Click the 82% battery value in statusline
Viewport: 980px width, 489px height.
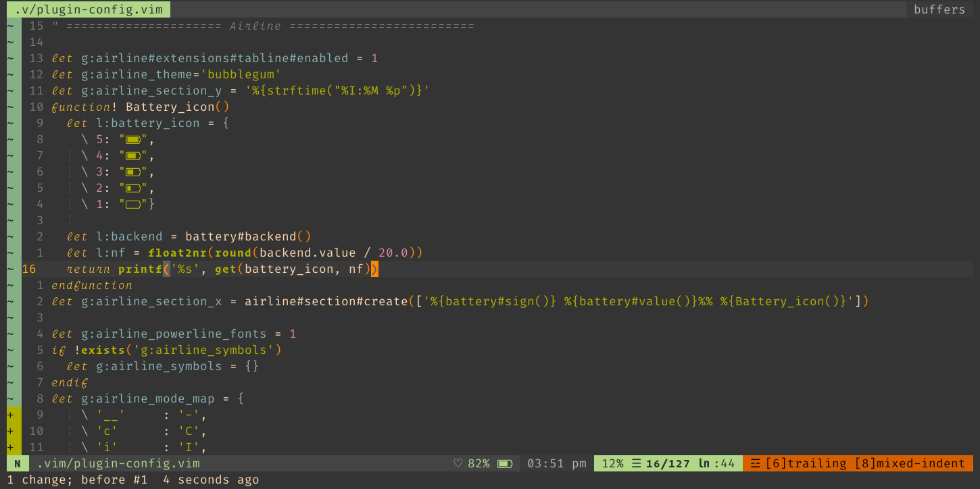tap(479, 464)
